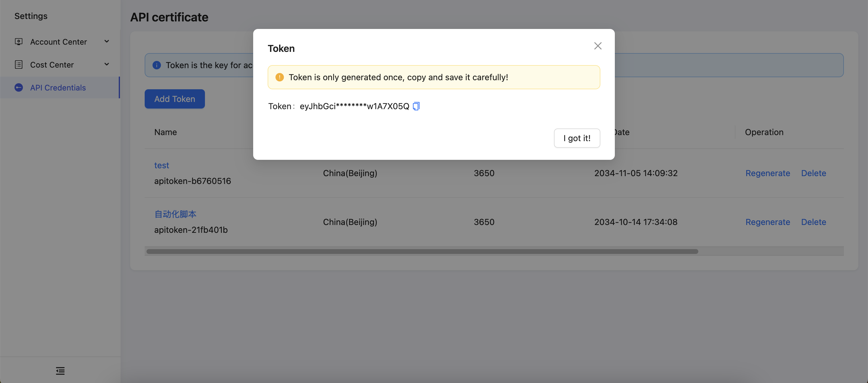This screenshot has width=868, height=383.
Task: Click the '2034-10-14 17:34:08' expiry date
Action: tap(636, 222)
